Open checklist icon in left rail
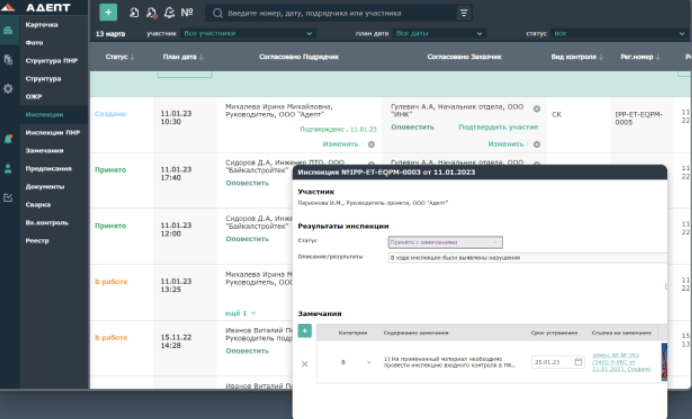 point(8,198)
